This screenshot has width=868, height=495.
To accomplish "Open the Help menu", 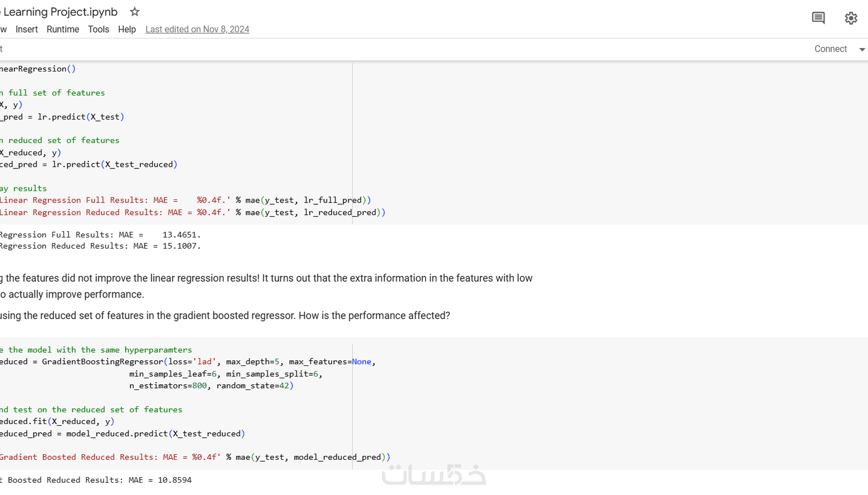I will 127,30.
